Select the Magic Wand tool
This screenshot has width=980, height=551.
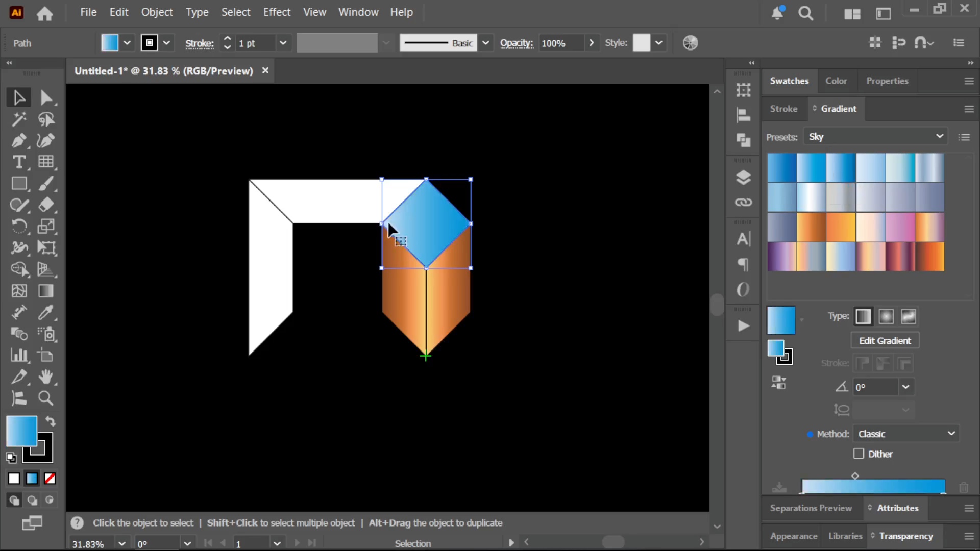pos(19,119)
